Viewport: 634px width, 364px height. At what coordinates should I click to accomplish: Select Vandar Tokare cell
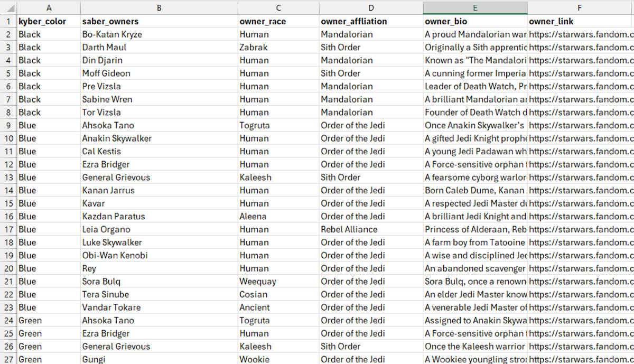coord(159,307)
